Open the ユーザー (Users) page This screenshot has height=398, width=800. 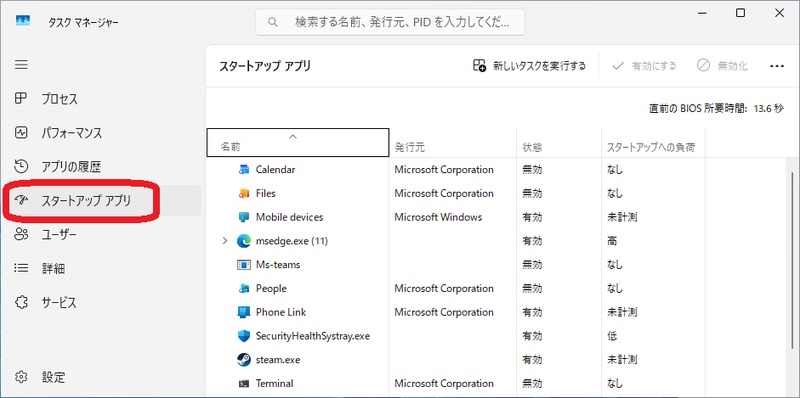coord(102,235)
